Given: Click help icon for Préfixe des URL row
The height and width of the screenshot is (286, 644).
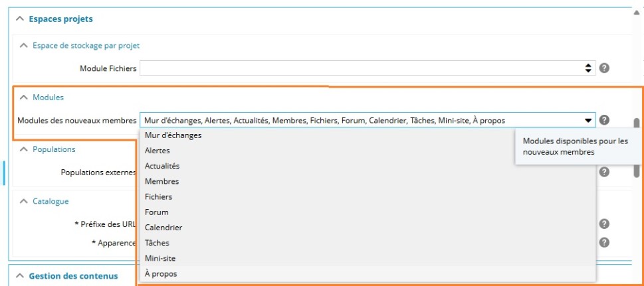Looking at the screenshot, I should (604, 224).
